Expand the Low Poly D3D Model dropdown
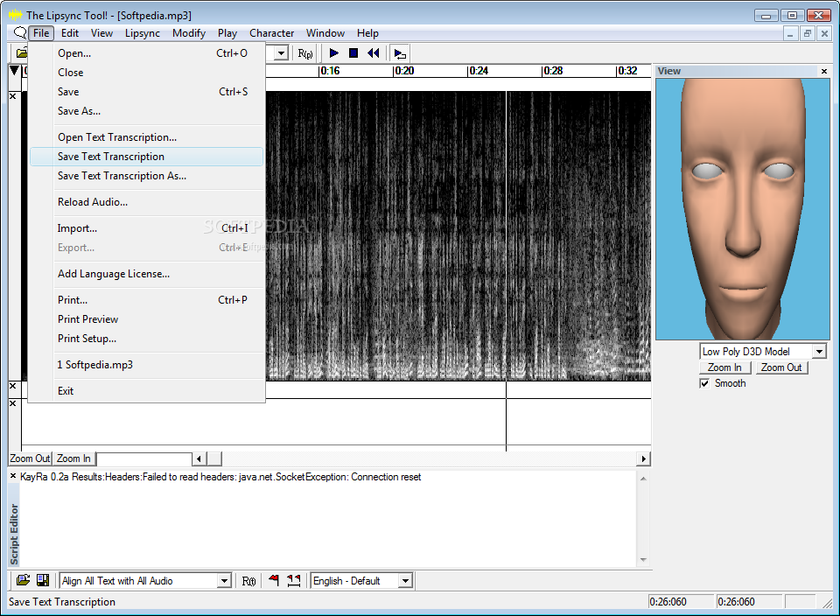 [x=819, y=352]
